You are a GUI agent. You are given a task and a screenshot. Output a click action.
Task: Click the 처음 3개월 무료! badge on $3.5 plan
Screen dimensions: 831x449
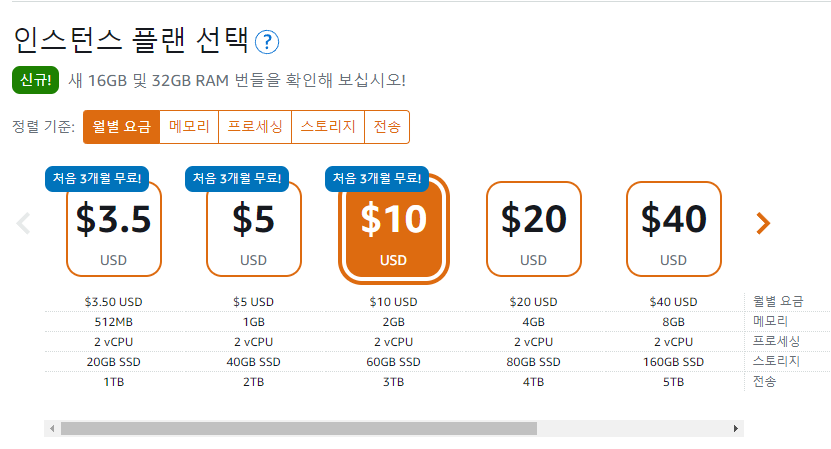pyautogui.click(x=96, y=179)
